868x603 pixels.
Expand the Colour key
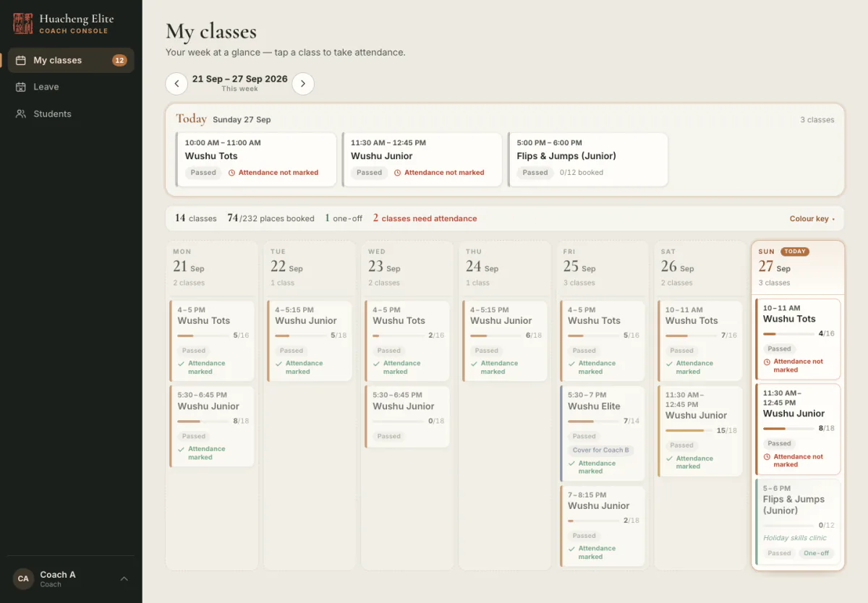[812, 218]
